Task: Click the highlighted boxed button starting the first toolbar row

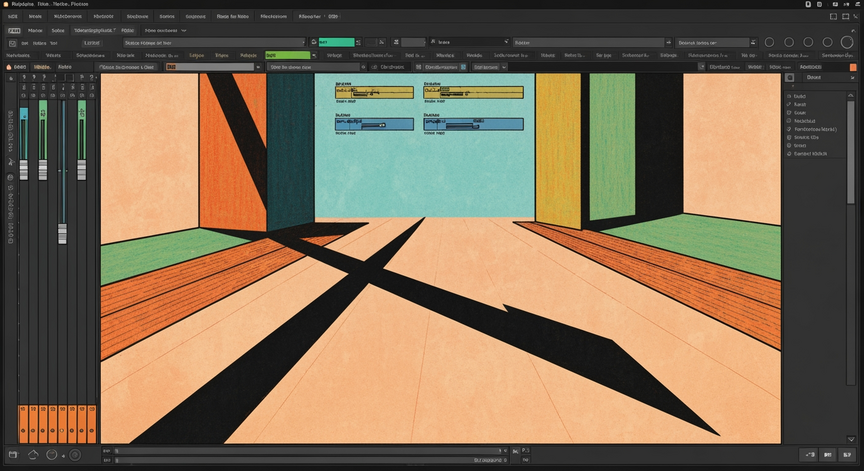Action: coord(14,30)
